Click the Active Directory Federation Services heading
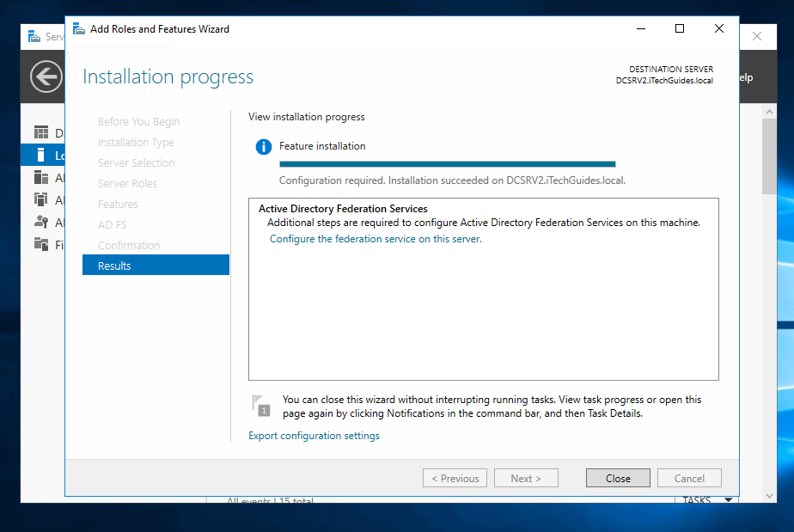Screen dimensions: 794x532 (x=343, y=209)
